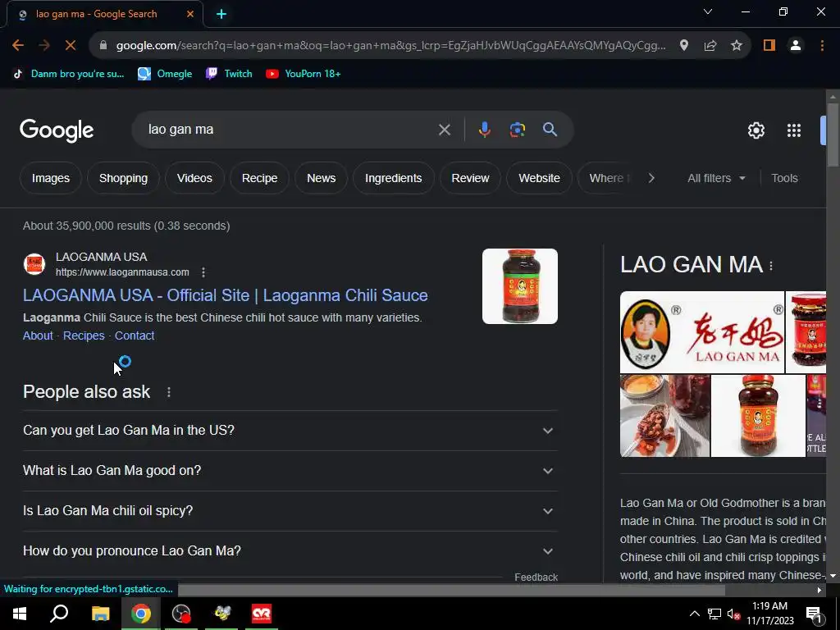The image size is (840, 630).
Task: Open the Recipes sitelink
Action: coord(84,336)
